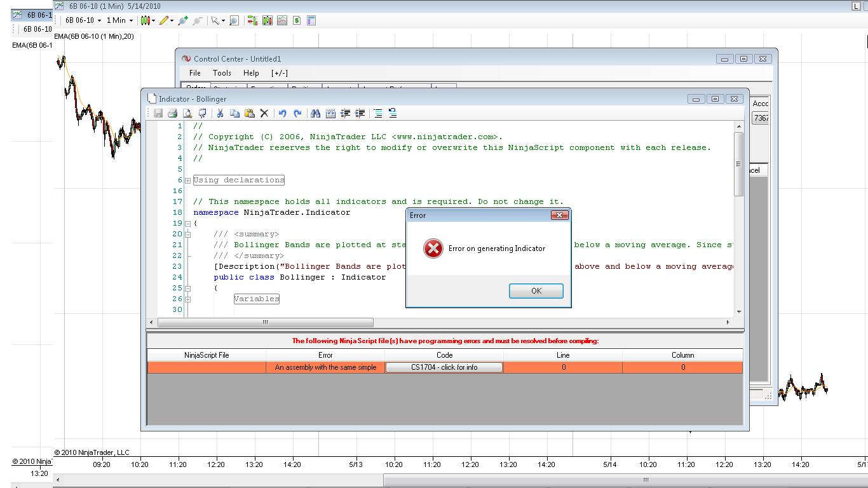Click the code editor horizontal scrollbar thumb
868x488 pixels.
coord(265,322)
